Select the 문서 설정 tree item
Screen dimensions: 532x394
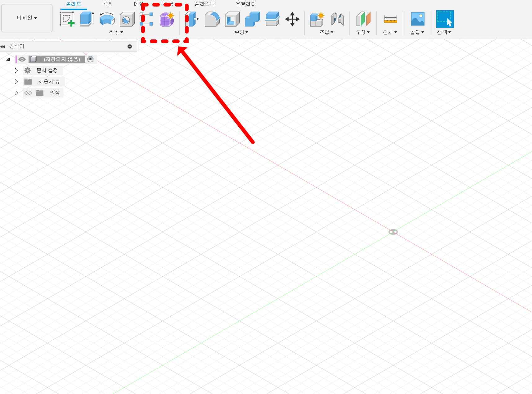[47, 70]
